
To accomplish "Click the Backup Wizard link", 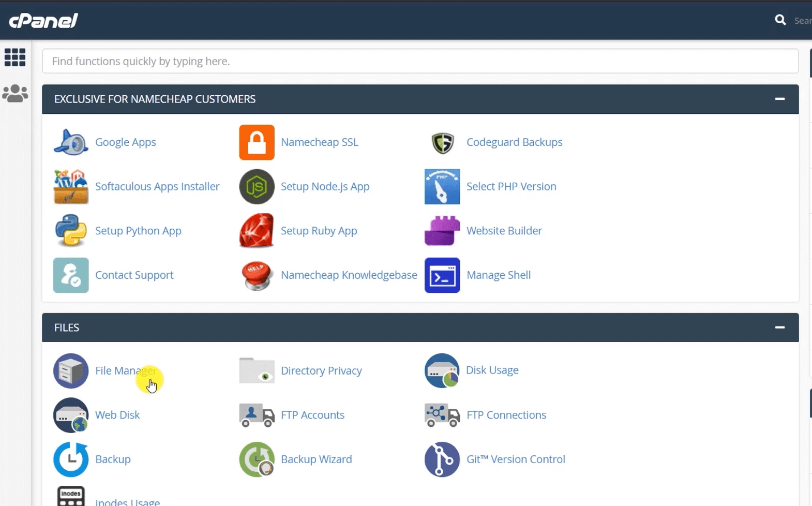I will pos(317,459).
